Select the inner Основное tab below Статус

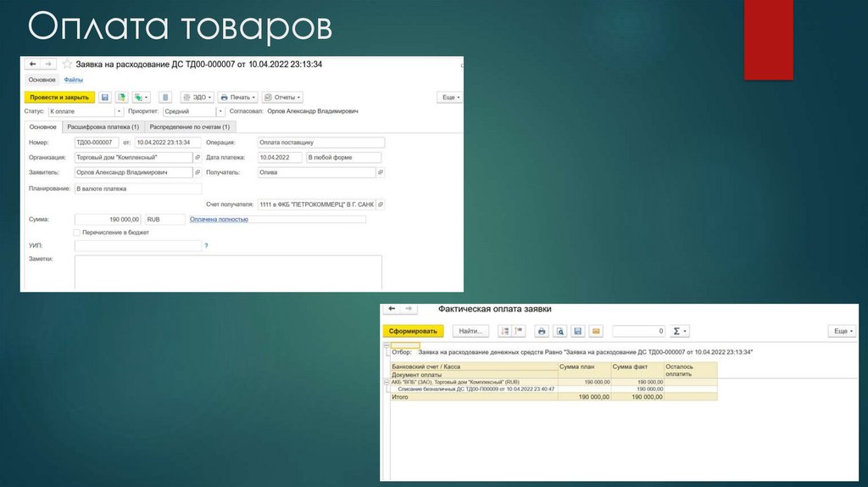coord(42,127)
